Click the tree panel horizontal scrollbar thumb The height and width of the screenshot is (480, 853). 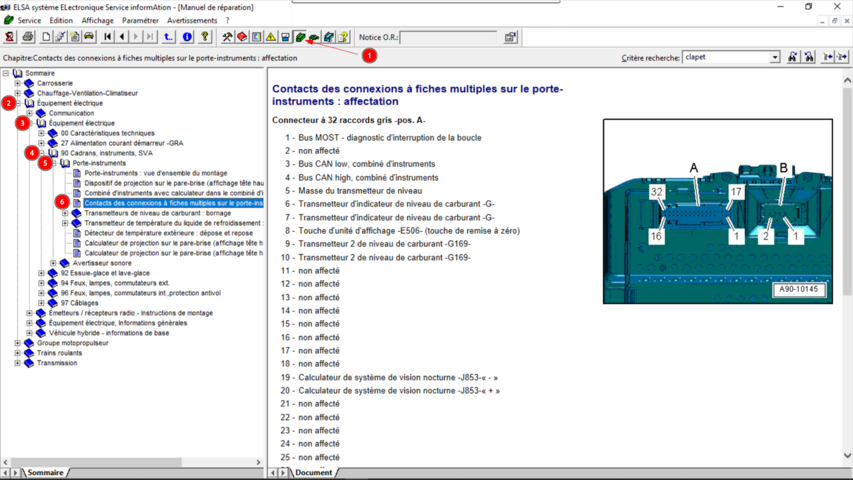[x=96, y=462]
